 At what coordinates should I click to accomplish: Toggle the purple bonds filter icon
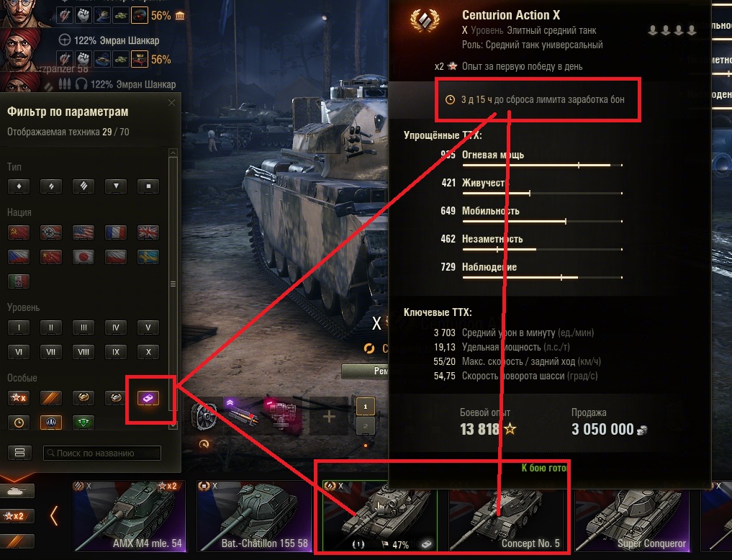pos(148,398)
